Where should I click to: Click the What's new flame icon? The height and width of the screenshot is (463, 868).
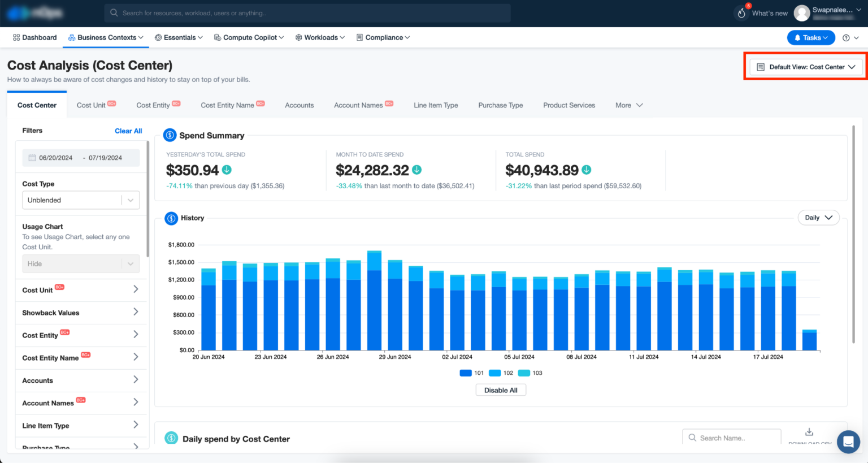pos(741,13)
